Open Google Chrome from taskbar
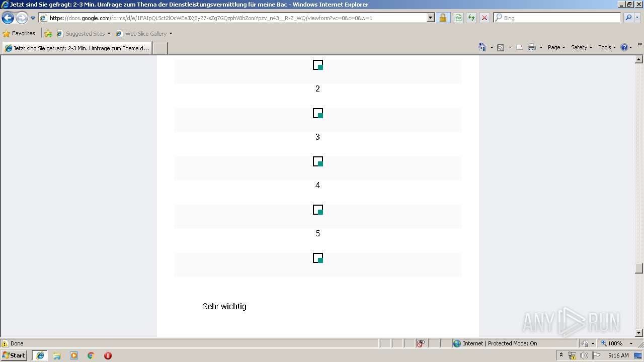This screenshot has width=644, height=362. coord(91,355)
